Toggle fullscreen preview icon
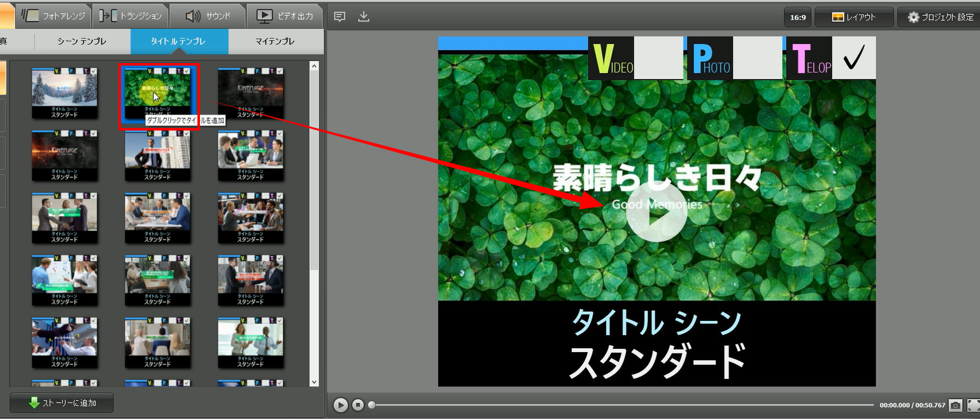Screen dimensions: 980x419 pos(974,405)
